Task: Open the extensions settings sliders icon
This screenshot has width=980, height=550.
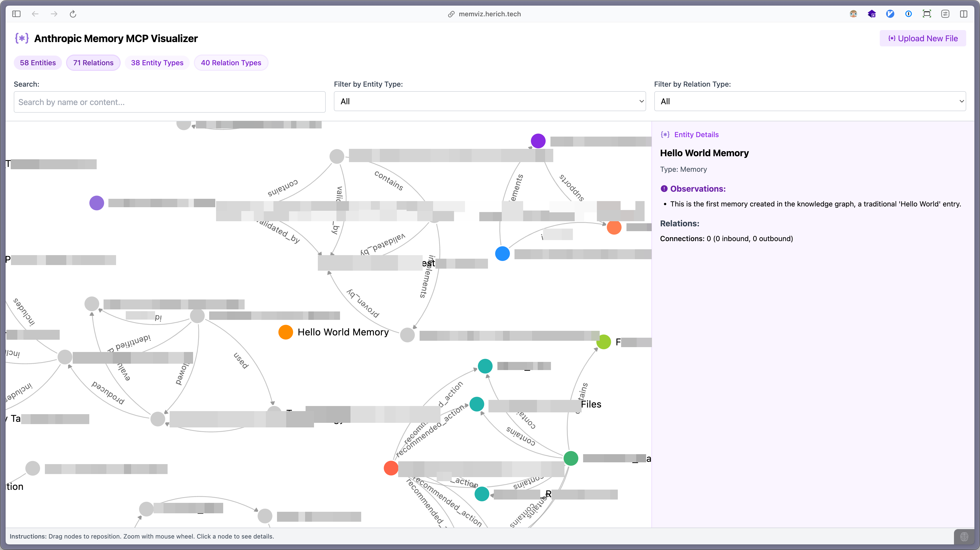Action: (x=946, y=14)
